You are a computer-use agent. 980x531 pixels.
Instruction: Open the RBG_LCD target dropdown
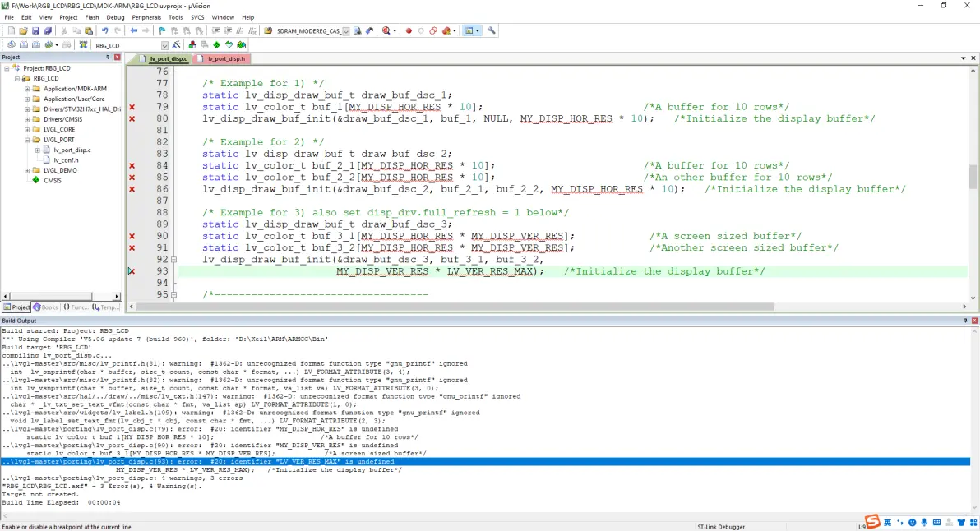click(164, 45)
